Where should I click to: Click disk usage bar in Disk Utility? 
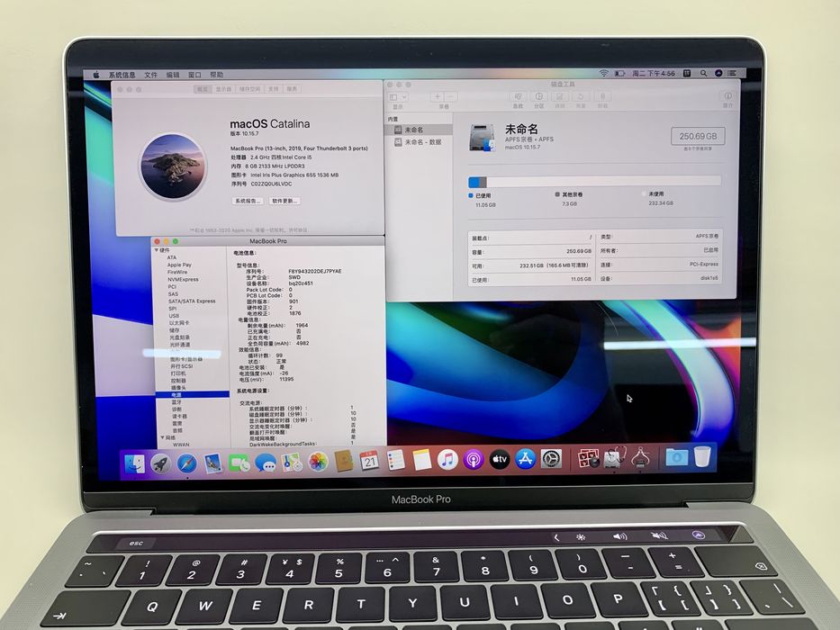(594, 182)
